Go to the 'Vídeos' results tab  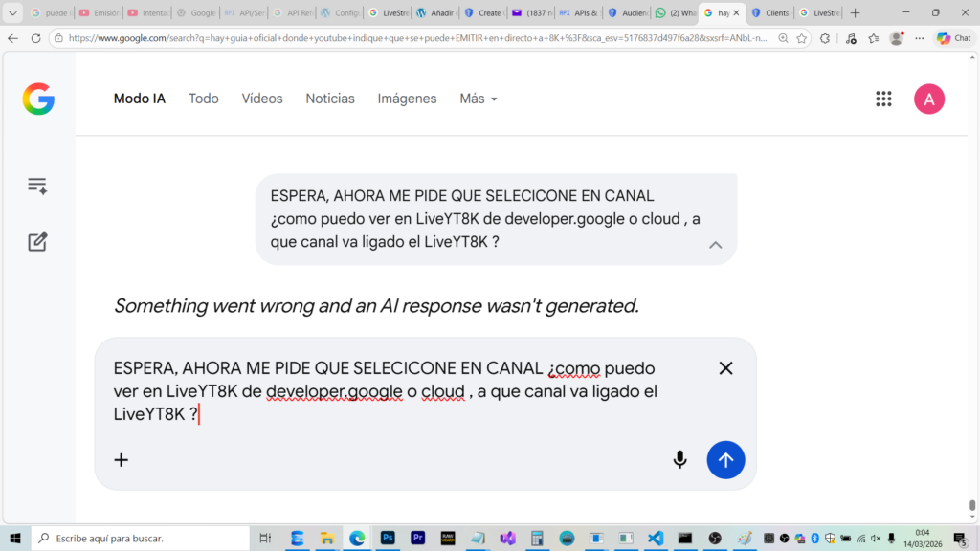tap(262, 99)
